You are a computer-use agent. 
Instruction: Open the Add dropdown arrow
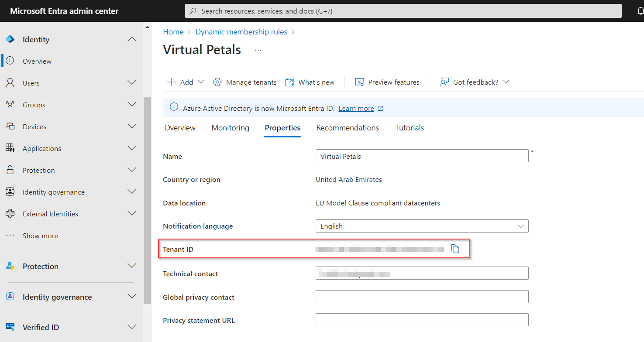201,82
